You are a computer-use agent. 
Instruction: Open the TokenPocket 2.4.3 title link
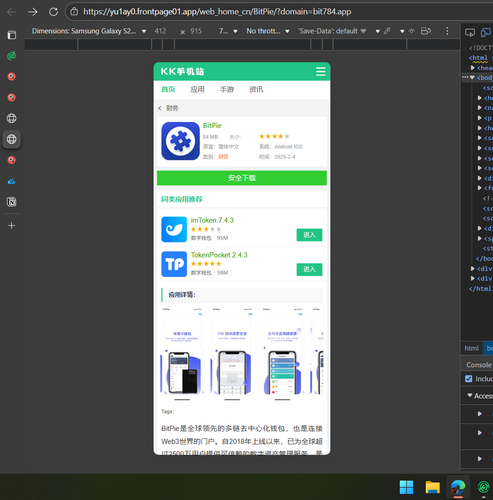219,255
